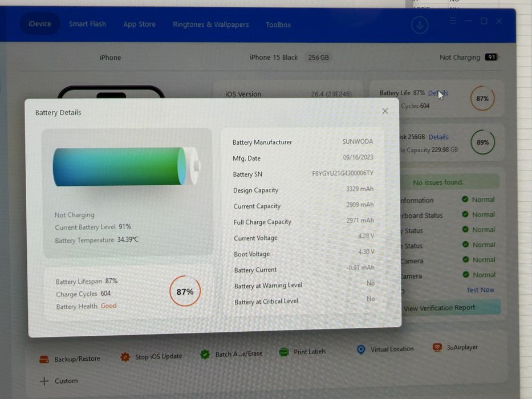Click the Print Labels printer icon
The width and height of the screenshot is (532, 399).
click(283, 352)
